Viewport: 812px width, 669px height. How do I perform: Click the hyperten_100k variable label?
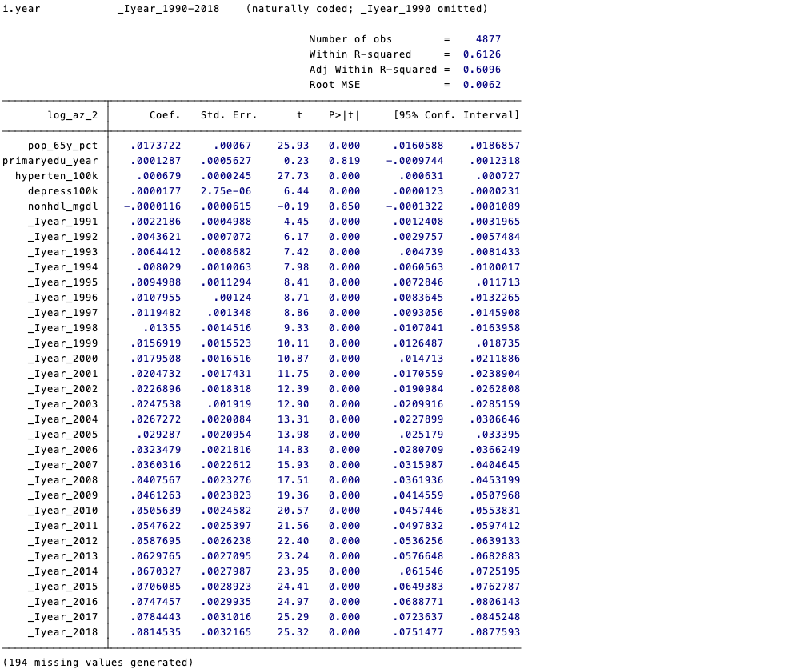click(56, 176)
